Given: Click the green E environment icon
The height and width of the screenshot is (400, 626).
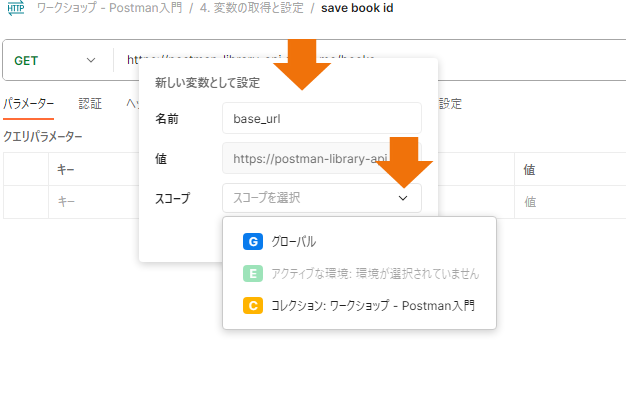Looking at the screenshot, I should [x=253, y=273].
